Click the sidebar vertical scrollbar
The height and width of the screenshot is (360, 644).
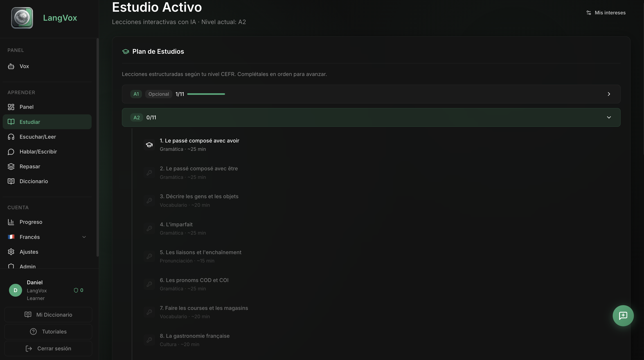pos(97,147)
